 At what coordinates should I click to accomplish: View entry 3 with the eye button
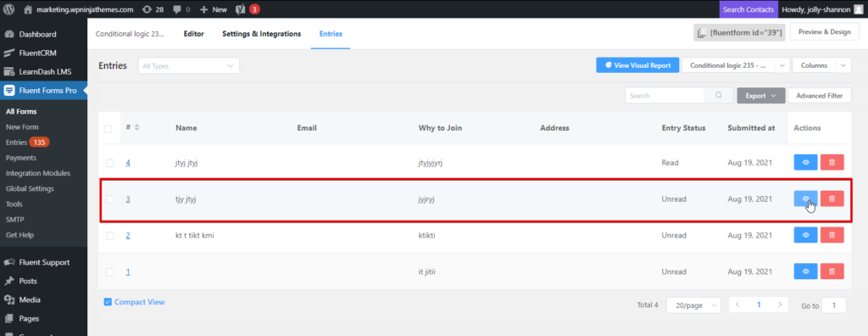(805, 199)
